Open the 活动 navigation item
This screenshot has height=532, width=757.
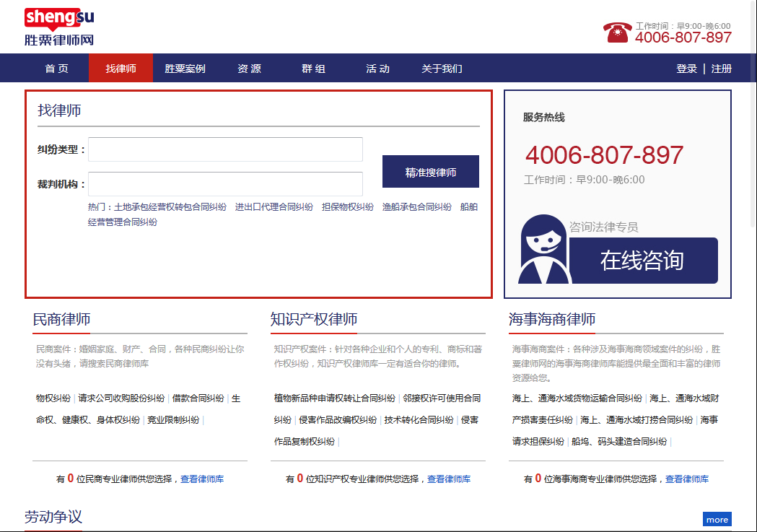[377, 69]
